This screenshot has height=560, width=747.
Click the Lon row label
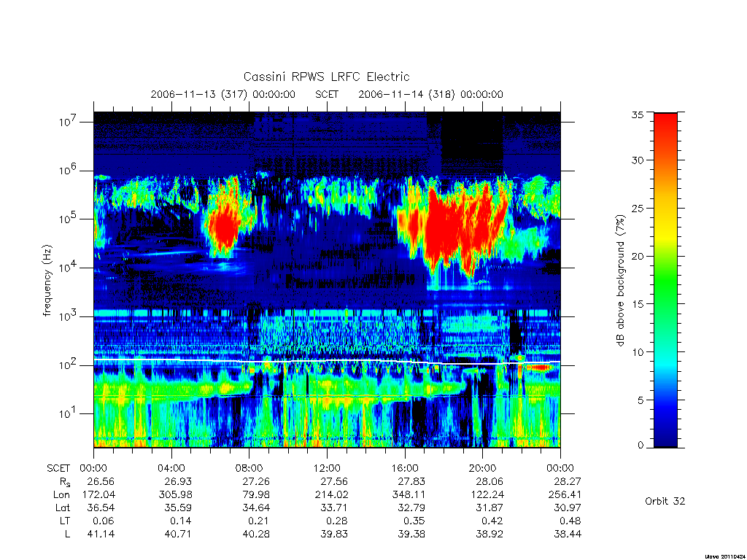pos(61,495)
